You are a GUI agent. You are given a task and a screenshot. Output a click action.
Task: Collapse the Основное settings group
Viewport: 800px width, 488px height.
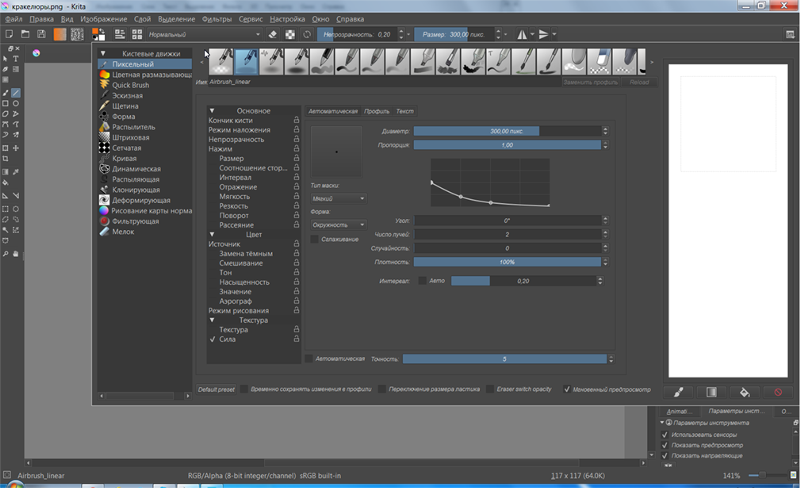click(212, 111)
